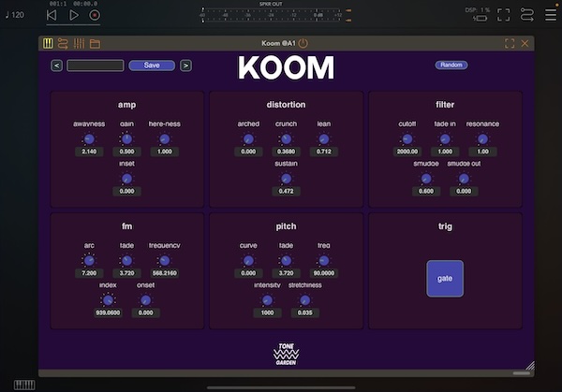The image size is (562, 392).
Task: Click the distortion sustain knob
Action: [286, 179]
